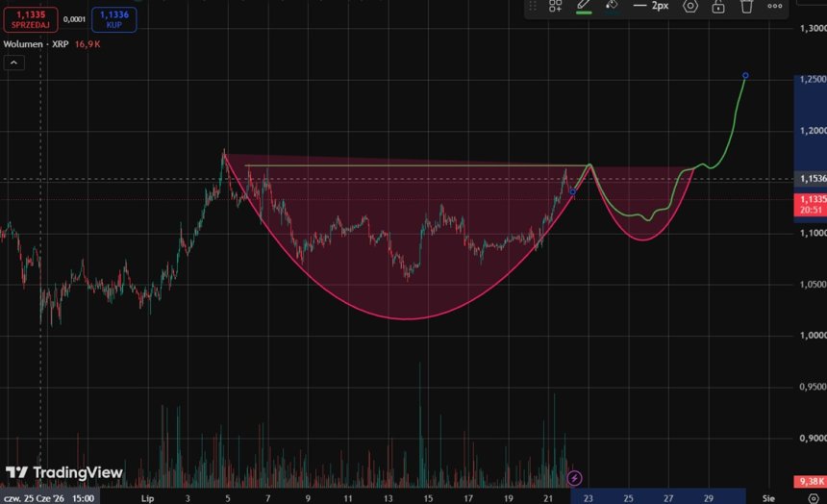The height and width of the screenshot is (504, 827).
Task: Click the 13 date label on time axis
Action: (388, 498)
